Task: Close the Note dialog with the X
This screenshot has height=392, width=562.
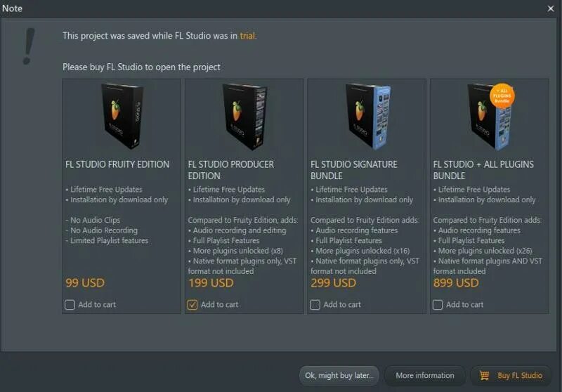Action: coord(551,8)
